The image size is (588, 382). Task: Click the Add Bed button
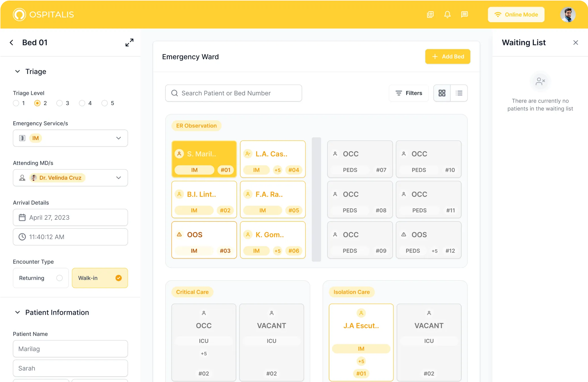click(x=448, y=57)
